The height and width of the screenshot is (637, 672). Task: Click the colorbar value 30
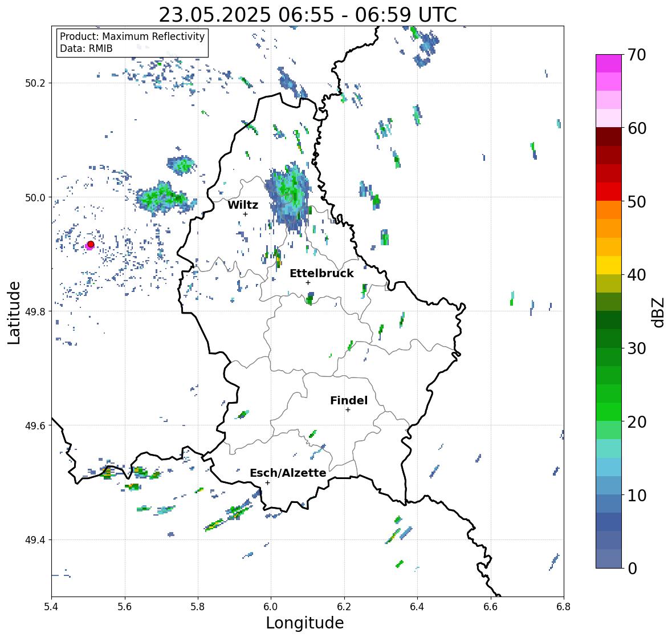[x=637, y=348]
